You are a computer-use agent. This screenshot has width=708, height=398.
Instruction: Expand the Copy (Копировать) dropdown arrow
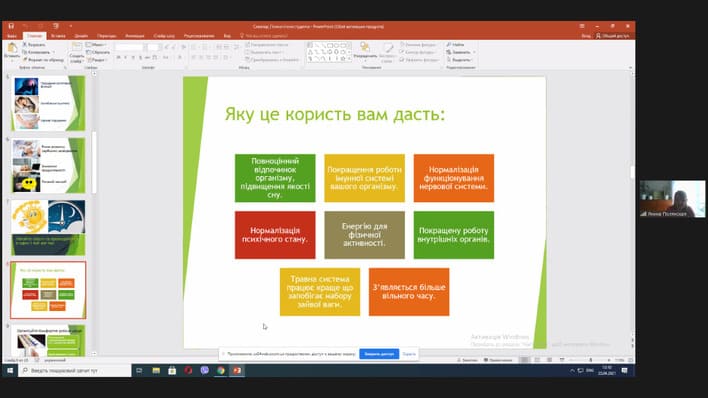(x=53, y=52)
